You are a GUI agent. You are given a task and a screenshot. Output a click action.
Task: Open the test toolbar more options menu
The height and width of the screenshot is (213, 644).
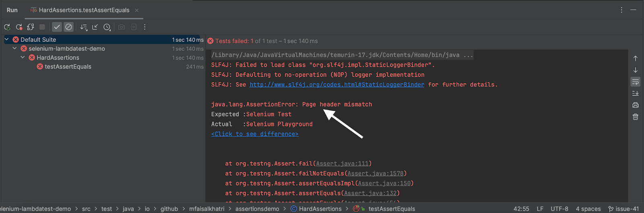click(x=145, y=27)
